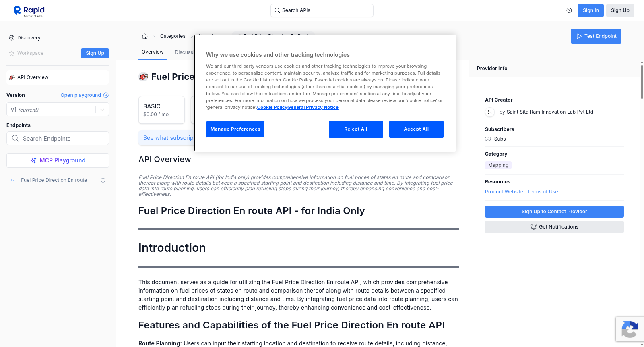Viewport: 644px width, 347px height.
Task: Click Accept All cookies button
Action: click(x=416, y=129)
